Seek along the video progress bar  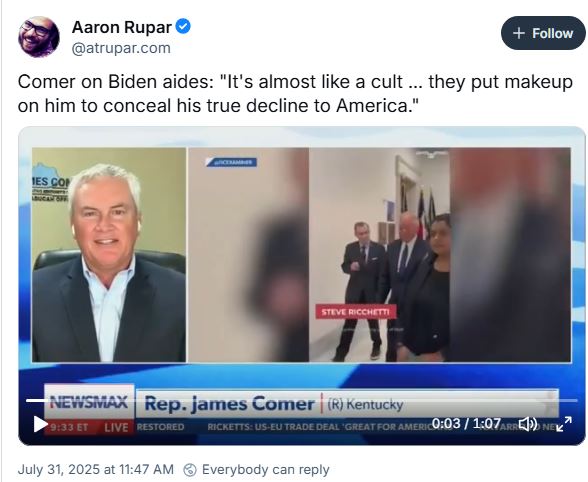(x=302, y=401)
